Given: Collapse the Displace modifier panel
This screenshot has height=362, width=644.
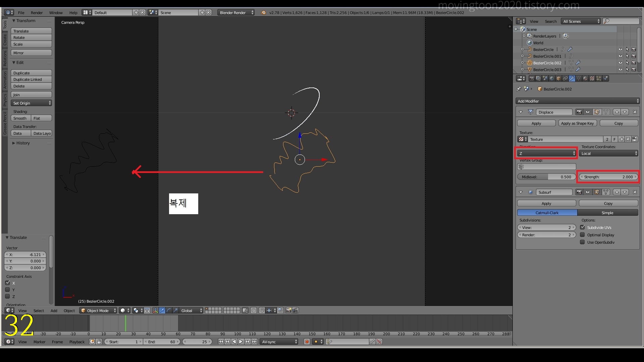Looking at the screenshot, I should (x=521, y=112).
